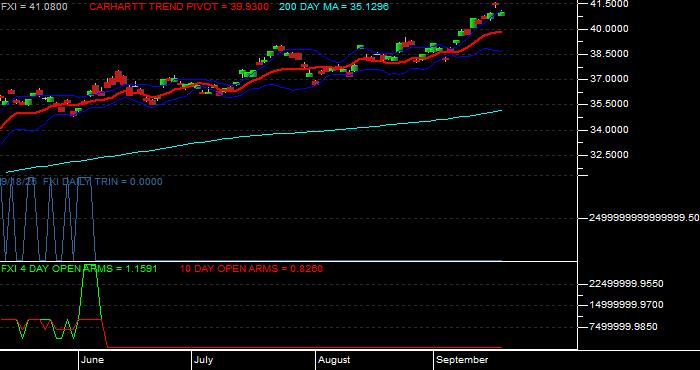Screen dimensions: 700x370
Task: Click the 2499999999999999.50 TRIN axis value
Action: [645, 218]
